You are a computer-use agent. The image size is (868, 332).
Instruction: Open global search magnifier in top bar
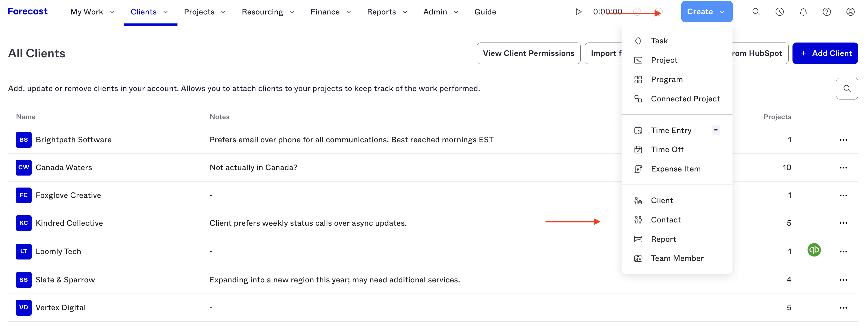(x=756, y=12)
